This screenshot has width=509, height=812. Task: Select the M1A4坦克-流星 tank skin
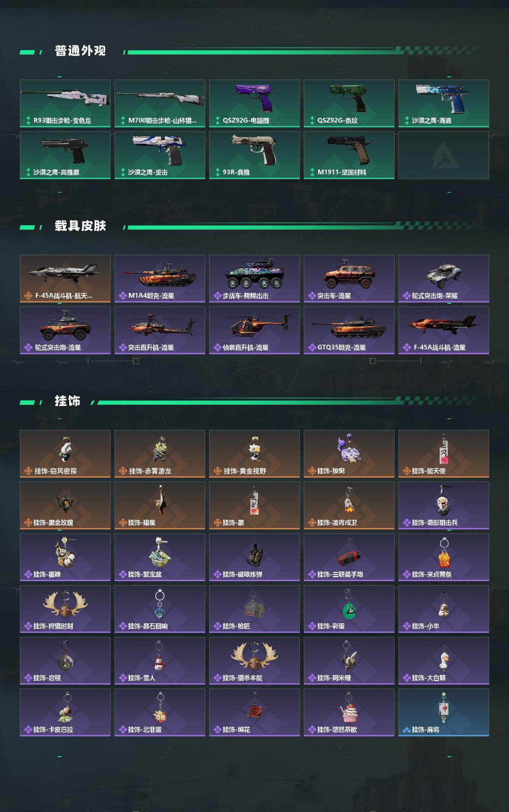160,279
